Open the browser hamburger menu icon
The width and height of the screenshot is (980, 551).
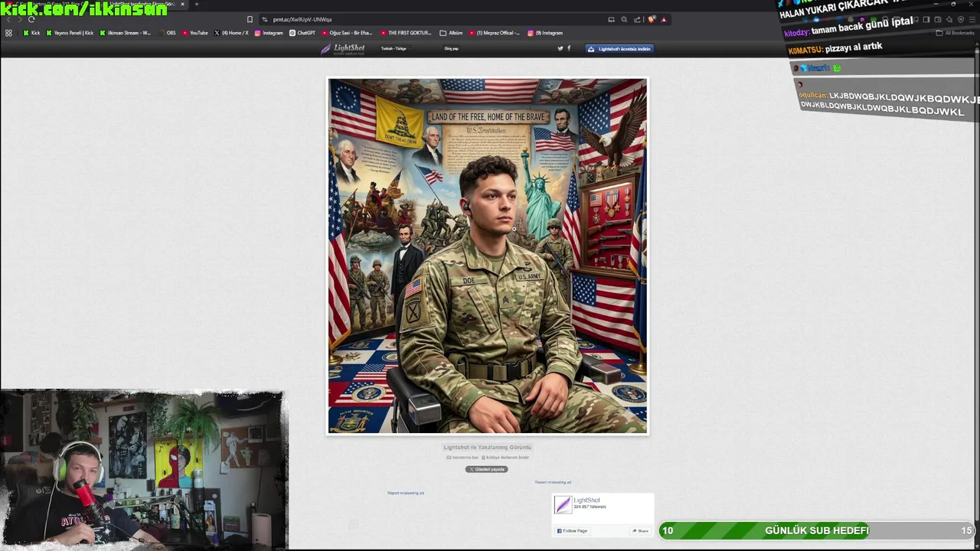point(973,19)
